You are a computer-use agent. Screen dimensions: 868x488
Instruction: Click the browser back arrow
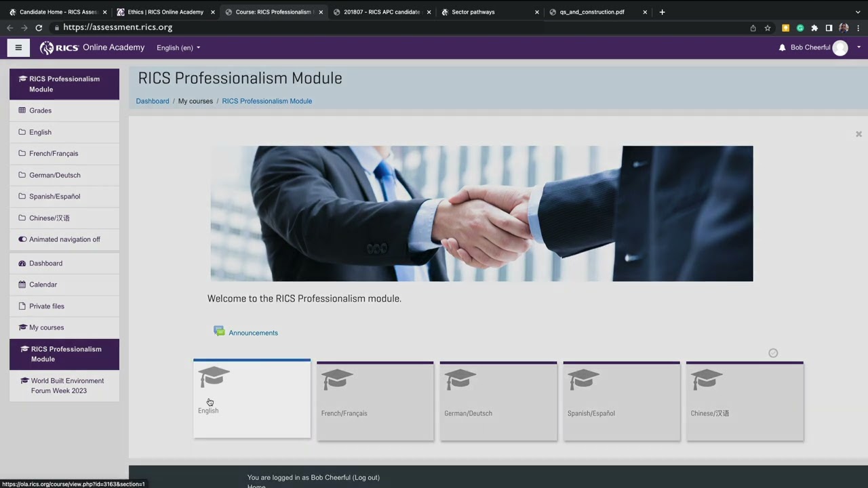click(x=9, y=28)
